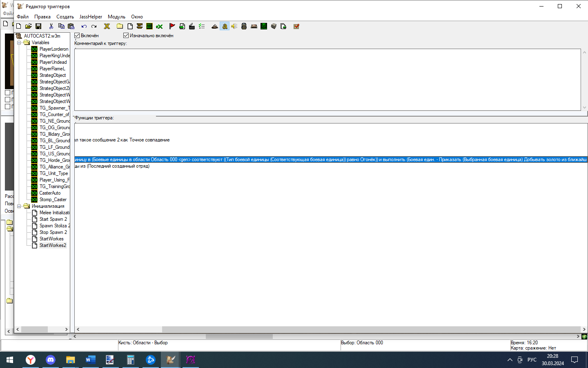Viewport: 588px width, 368px height.
Task: Test the map with the checkmark icon
Action: 296,26
